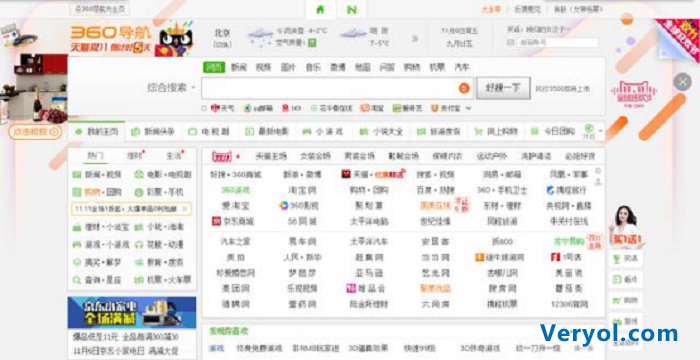Open the green N icon tab
Image resolution: width=700 pixels, height=360 pixels.
(352, 9)
